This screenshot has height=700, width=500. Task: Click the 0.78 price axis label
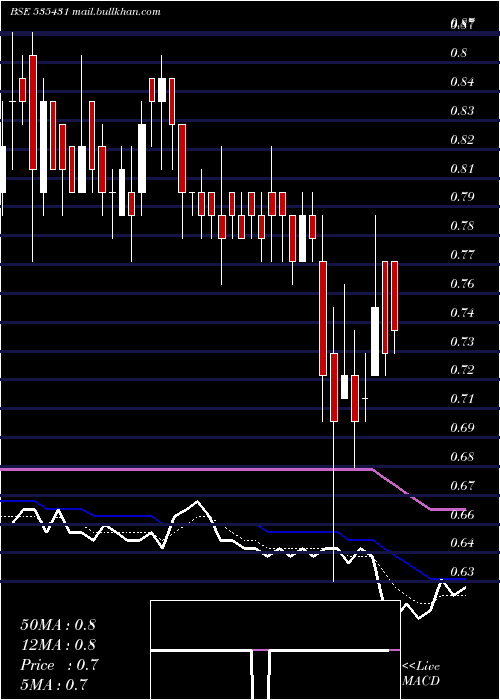point(462,226)
